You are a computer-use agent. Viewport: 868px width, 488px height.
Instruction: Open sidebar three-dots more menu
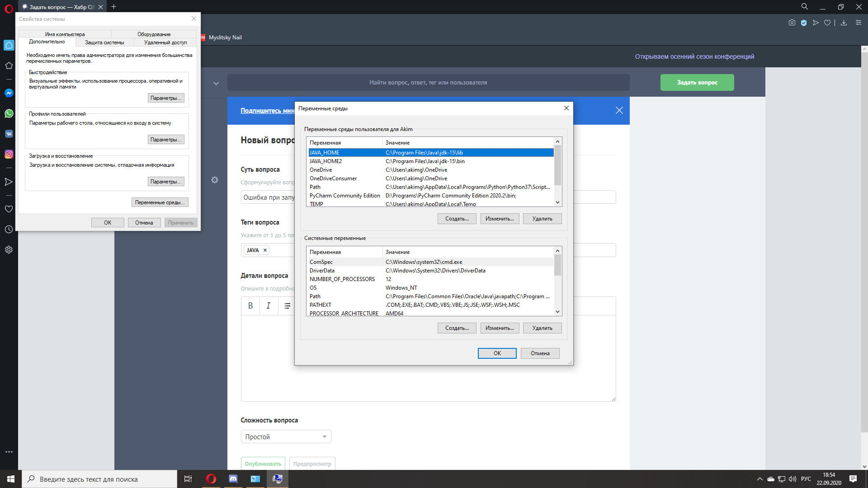[x=9, y=452]
